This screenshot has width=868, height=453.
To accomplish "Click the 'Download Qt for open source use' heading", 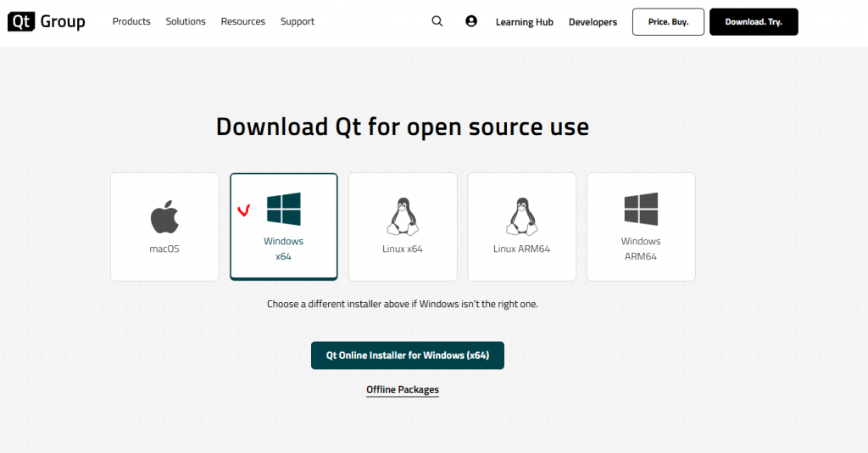I will click(403, 126).
